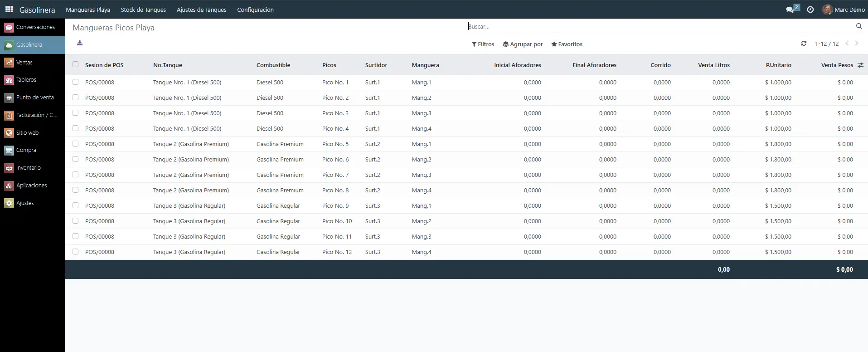Image resolution: width=868 pixels, height=352 pixels.
Task: Check the row for Pico No. 3
Action: (x=75, y=113)
